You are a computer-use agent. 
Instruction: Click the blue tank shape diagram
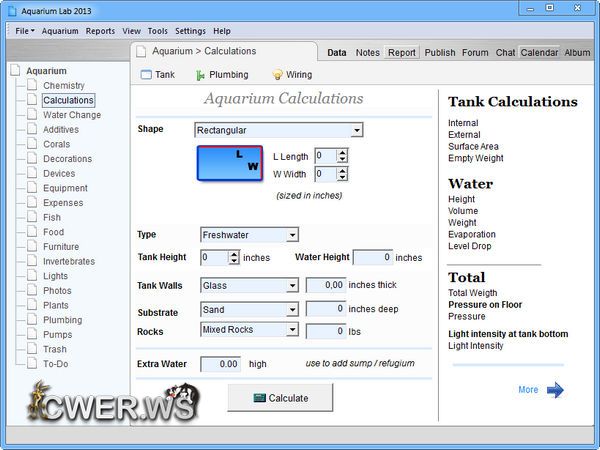point(229,163)
